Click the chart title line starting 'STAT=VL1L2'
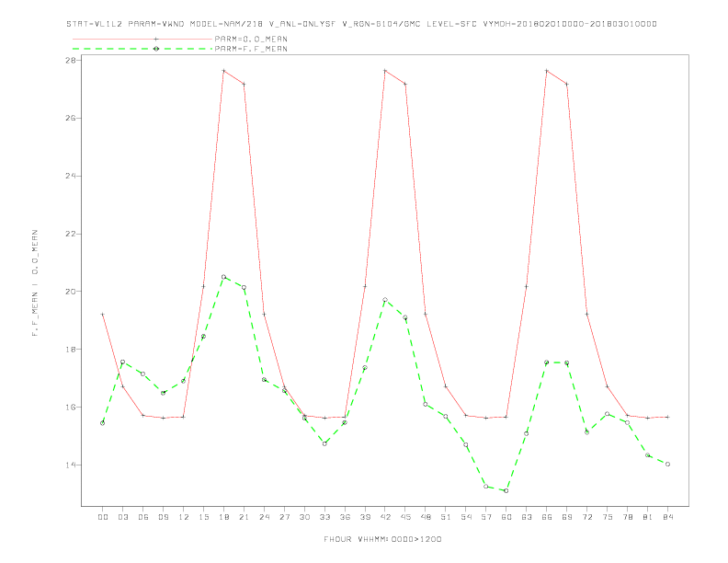Screen dimensions: 728x563 [x=361, y=24]
